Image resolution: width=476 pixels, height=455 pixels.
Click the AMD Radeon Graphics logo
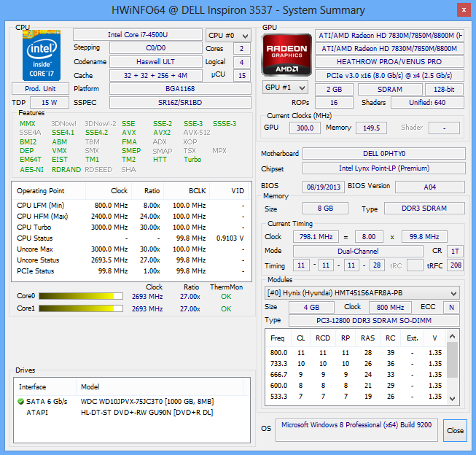(x=286, y=55)
